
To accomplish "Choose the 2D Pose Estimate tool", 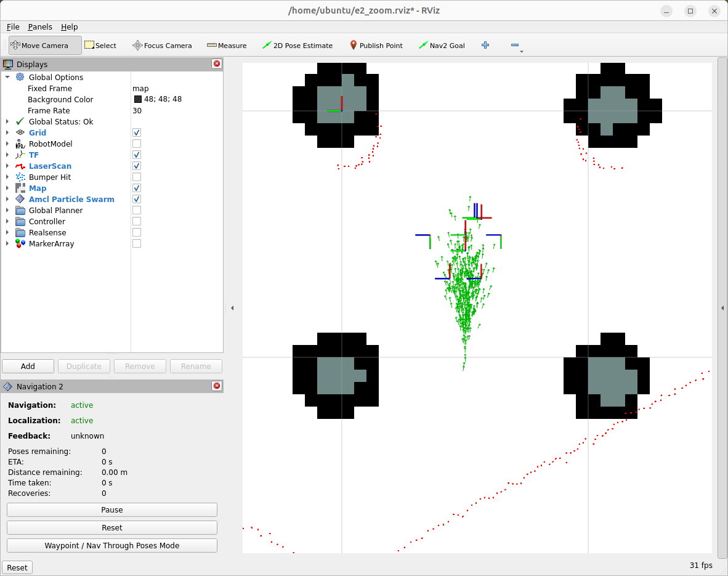I will (x=297, y=46).
